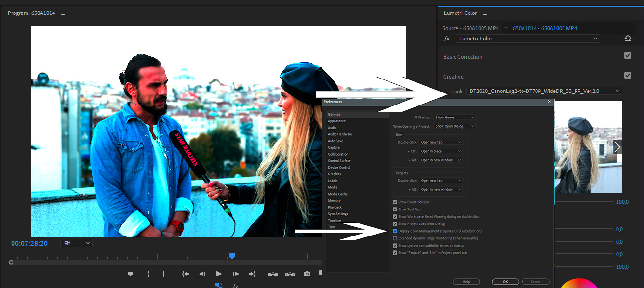Select Media Cache in Preferences sidebar
Image resolution: width=644 pixels, height=288 pixels.
[x=337, y=194]
